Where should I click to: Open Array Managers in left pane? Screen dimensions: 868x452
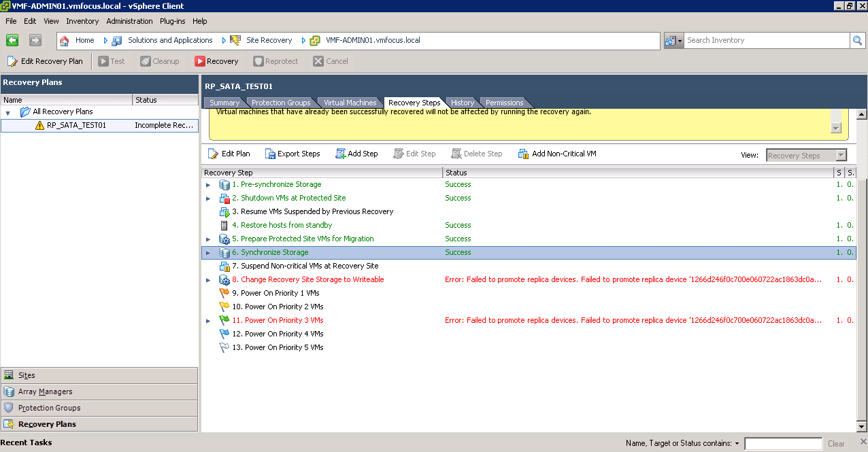(x=45, y=392)
